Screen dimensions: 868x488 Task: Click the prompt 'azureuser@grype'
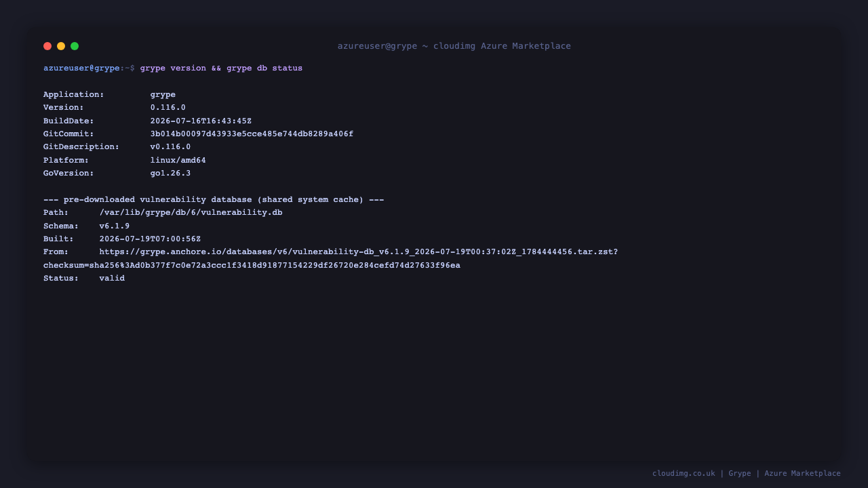(x=81, y=68)
